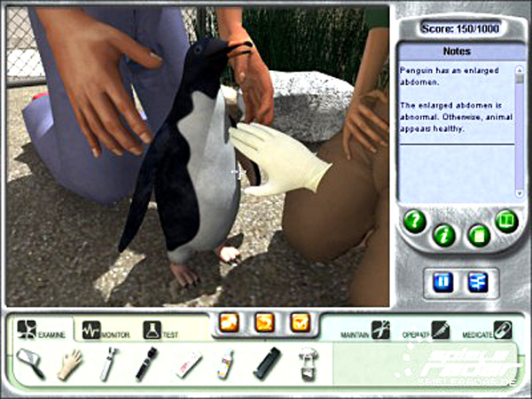
Task: Select the black handheld scanner tool
Action: coord(267,364)
